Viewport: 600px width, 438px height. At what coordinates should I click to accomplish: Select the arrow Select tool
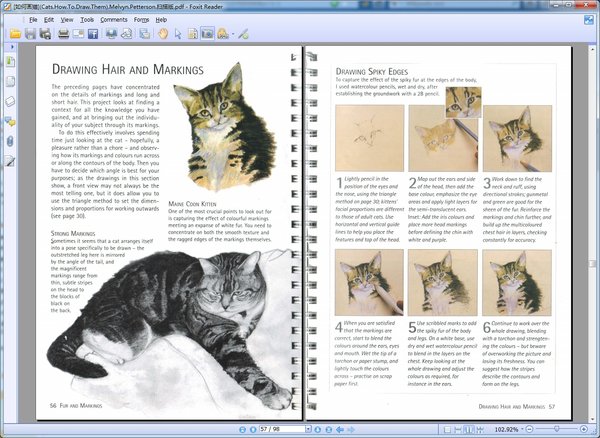[x=178, y=34]
